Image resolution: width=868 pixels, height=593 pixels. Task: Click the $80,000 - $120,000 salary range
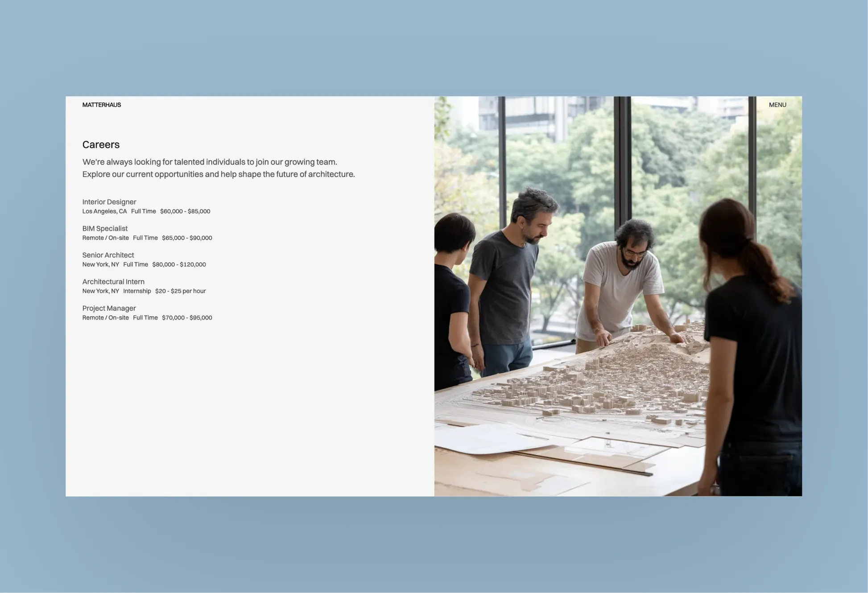click(x=179, y=264)
